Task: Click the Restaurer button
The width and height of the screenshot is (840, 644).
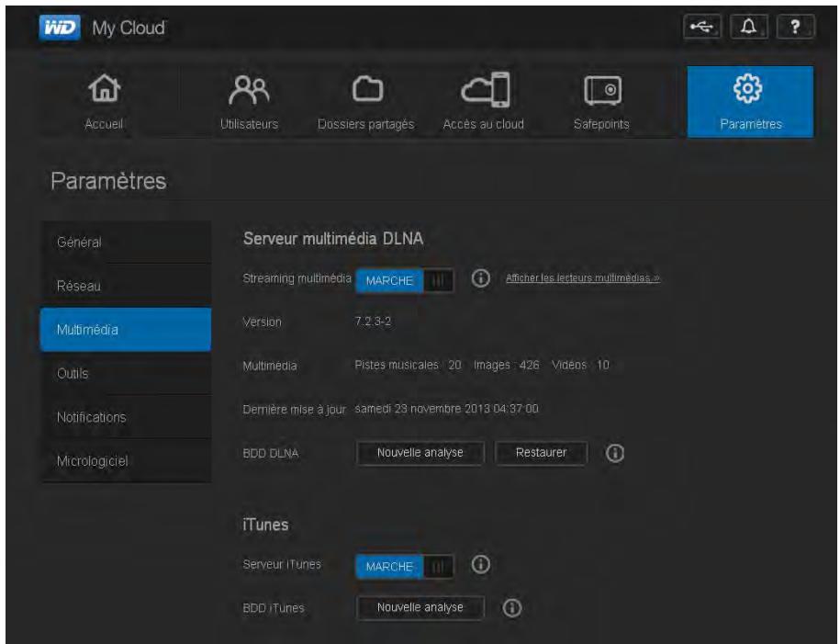Action: point(541,453)
